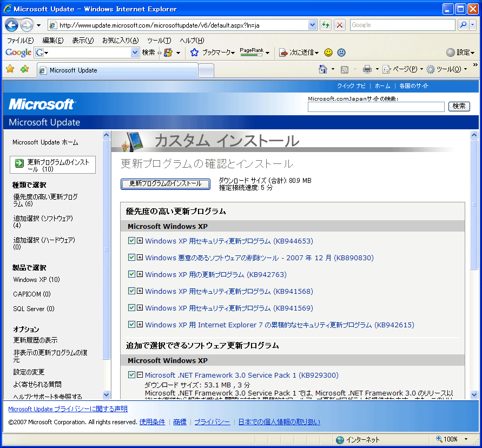Open the 表示(V) menu

83,40
